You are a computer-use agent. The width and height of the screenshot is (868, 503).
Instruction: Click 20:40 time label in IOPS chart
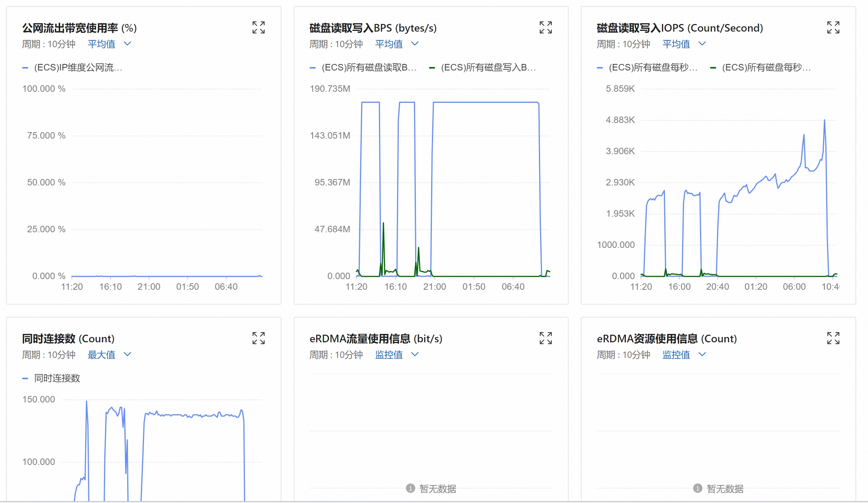[x=718, y=287]
